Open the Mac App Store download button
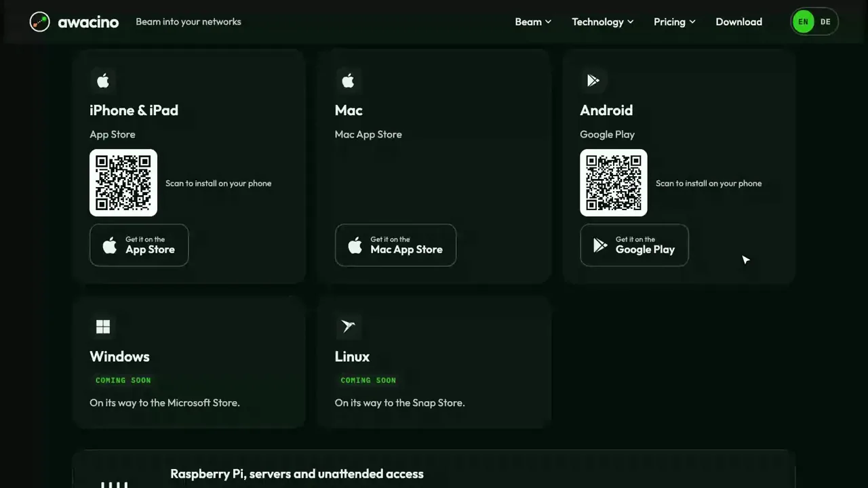The image size is (868, 488). (x=395, y=245)
